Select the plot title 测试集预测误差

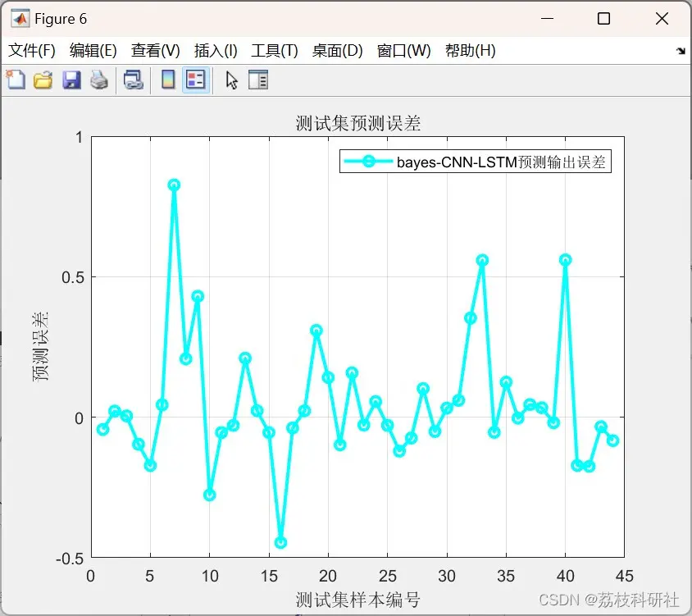[358, 124]
